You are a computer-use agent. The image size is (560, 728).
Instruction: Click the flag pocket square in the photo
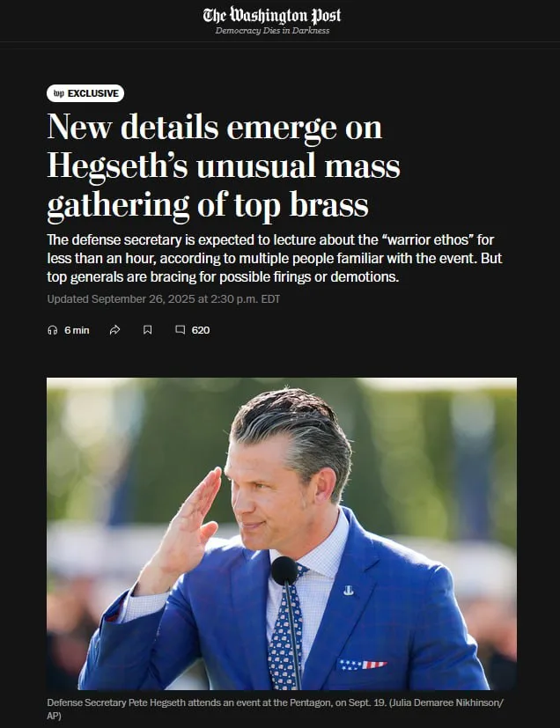click(361, 665)
